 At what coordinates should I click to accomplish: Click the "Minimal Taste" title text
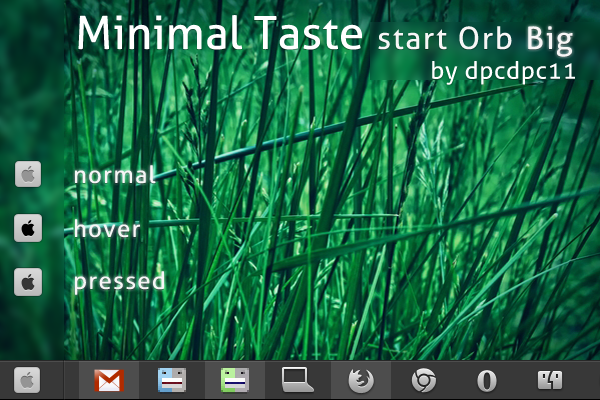click(219, 34)
